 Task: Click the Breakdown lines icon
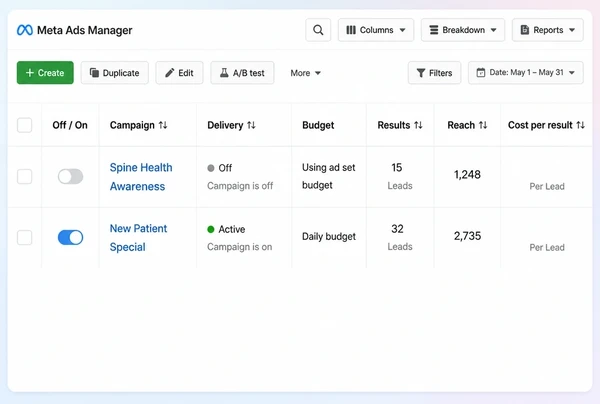pos(434,30)
